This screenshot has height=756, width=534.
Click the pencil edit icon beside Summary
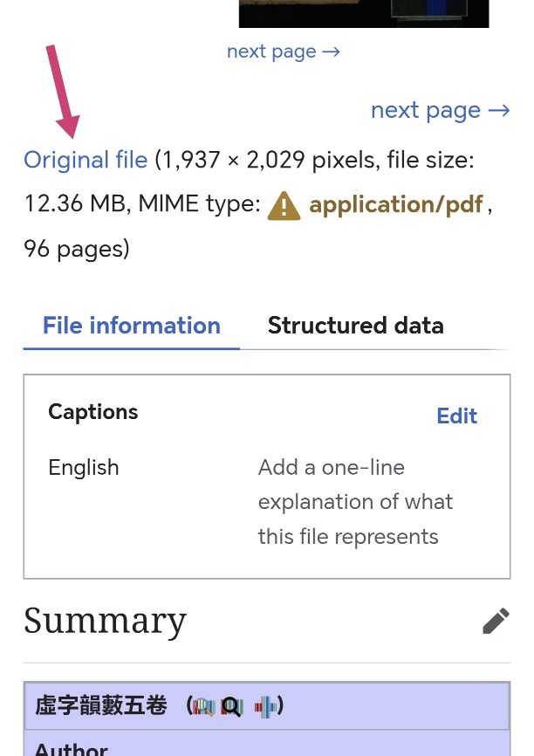click(x=496, y=622)
